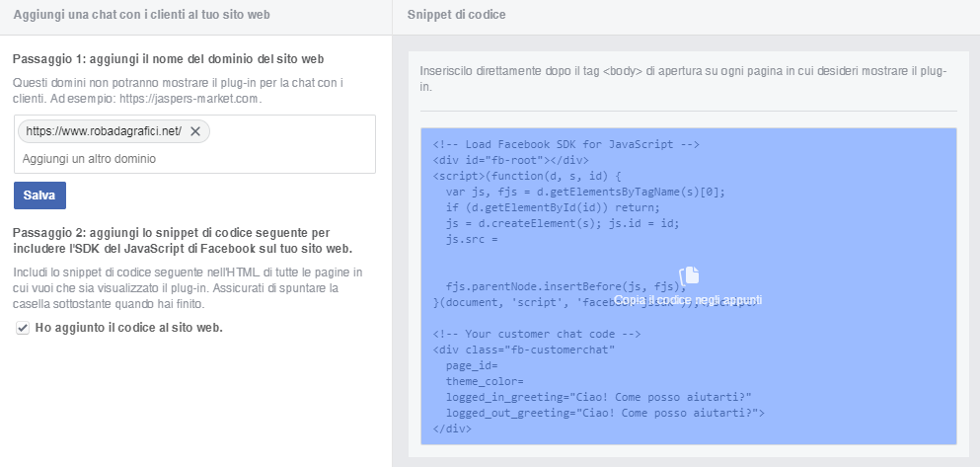Click the 'Passaggio 1' heading
The image size is (980, 467).
[x=168, y=59]
